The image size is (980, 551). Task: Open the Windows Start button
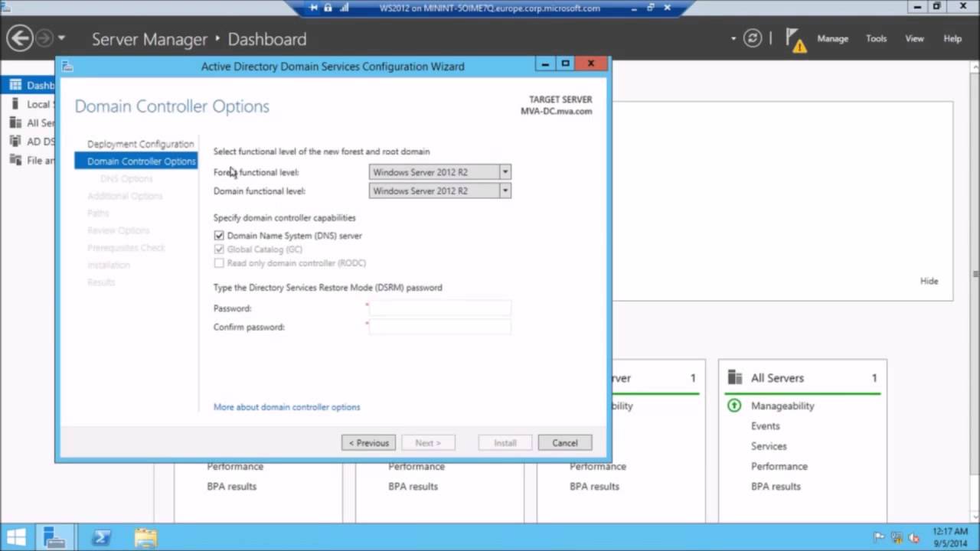pyautogui.click(x=15, y=537)
